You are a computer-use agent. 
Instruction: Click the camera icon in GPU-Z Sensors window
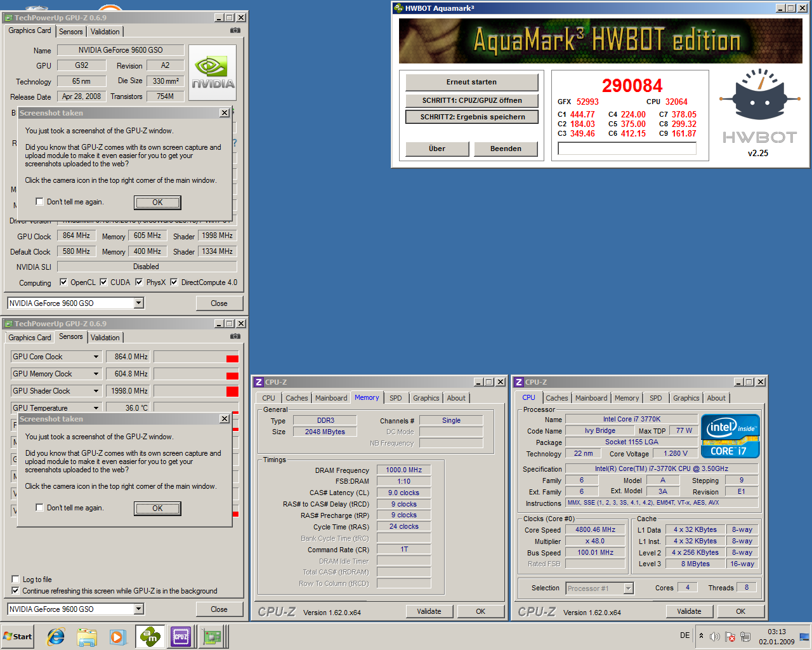coord(235,336)
